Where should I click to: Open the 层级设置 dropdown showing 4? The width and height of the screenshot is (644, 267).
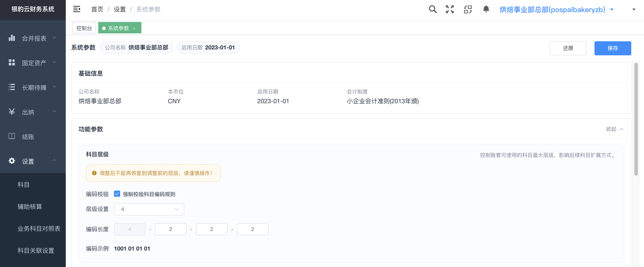pos(149,209)
